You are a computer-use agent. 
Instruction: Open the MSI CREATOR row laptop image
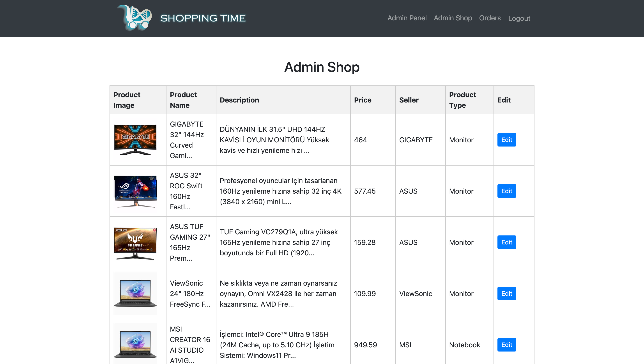point(135,344)
